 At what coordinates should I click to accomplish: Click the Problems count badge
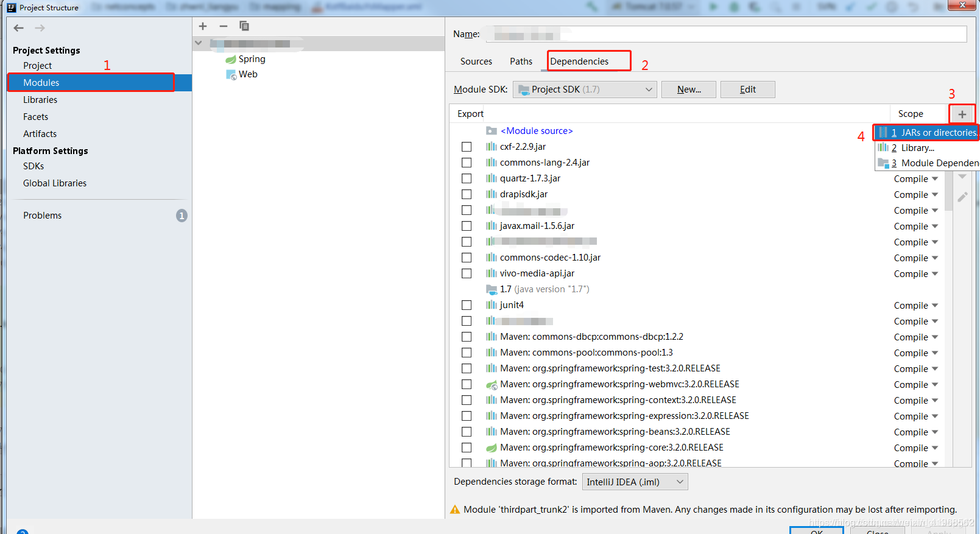182,216
